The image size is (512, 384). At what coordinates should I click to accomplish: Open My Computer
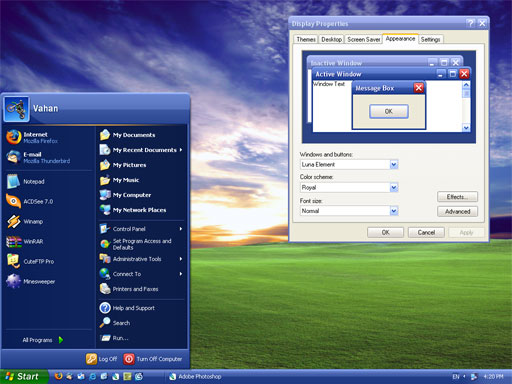[x=141, y=195]
